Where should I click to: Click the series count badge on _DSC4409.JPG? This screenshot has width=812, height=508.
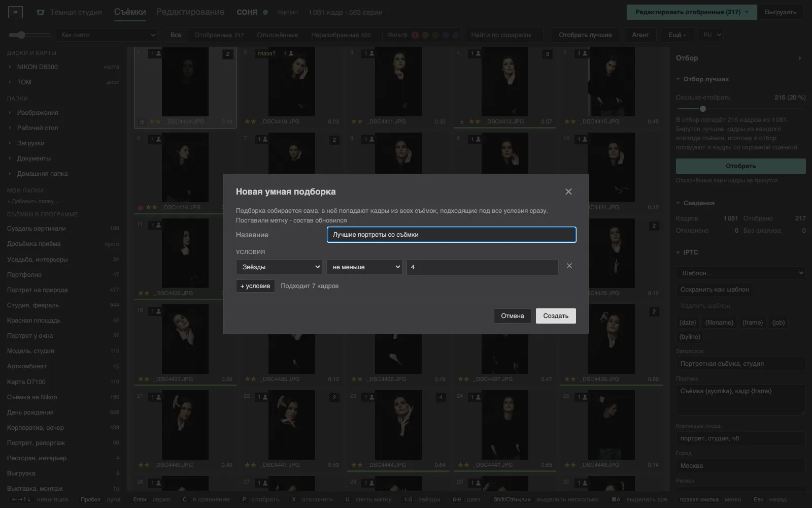click(227, 54)
